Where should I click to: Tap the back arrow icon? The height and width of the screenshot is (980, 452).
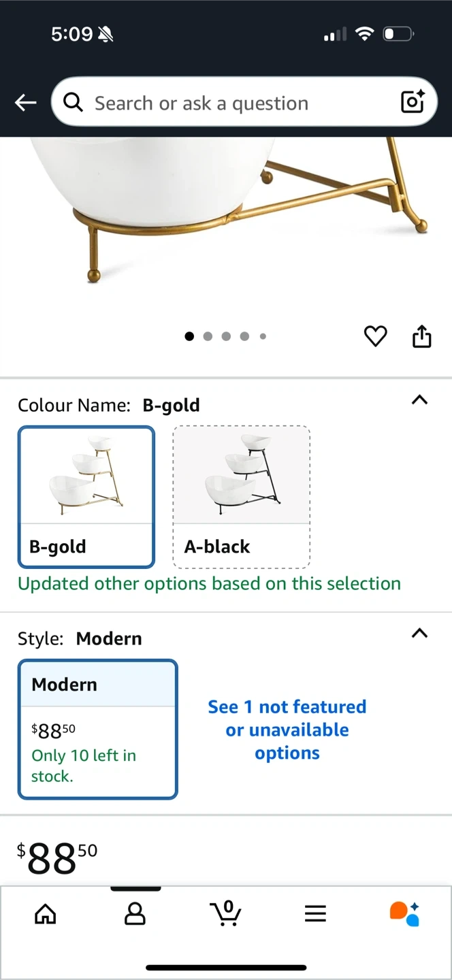coord(26,103)
